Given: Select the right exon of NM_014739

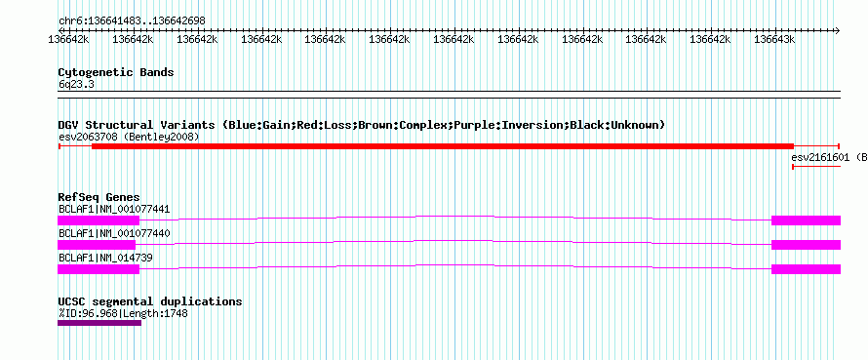Looking at the screenshot, I should coord(806,269).
